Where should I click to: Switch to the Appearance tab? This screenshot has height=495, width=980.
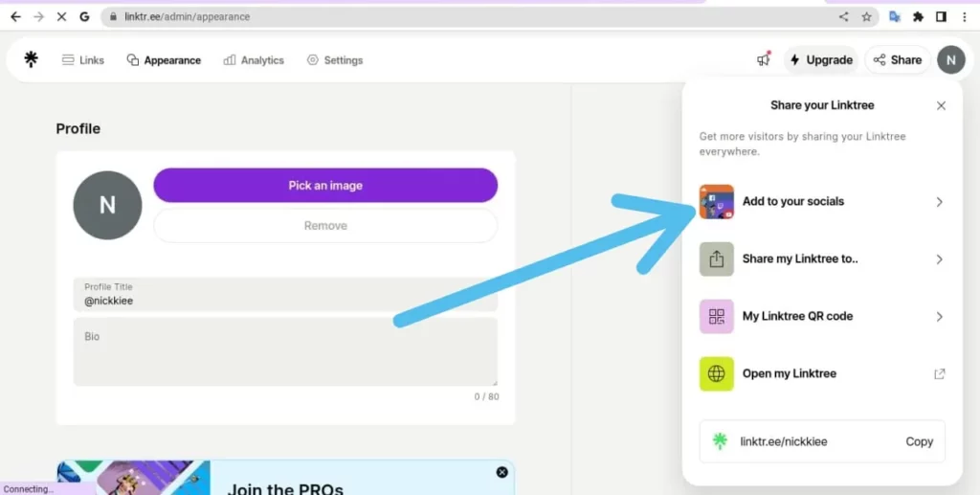pyautogui.click(x=164, y=60)
